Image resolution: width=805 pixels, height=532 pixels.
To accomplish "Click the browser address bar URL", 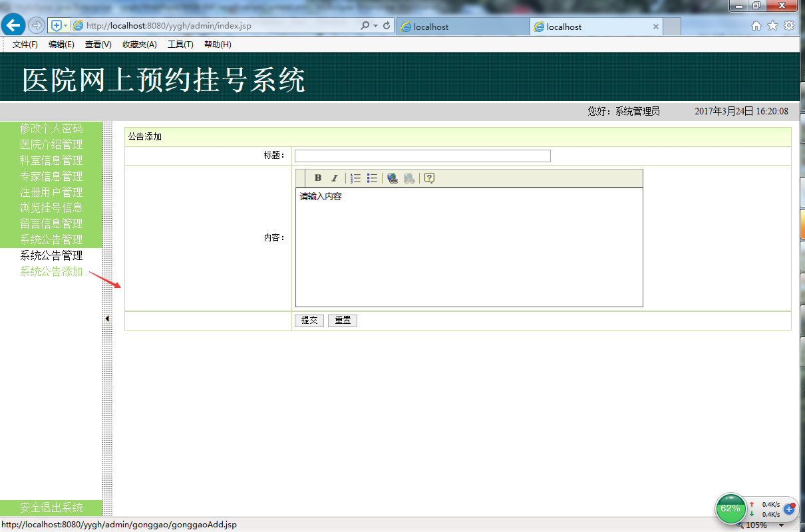I will coord(169,25).
